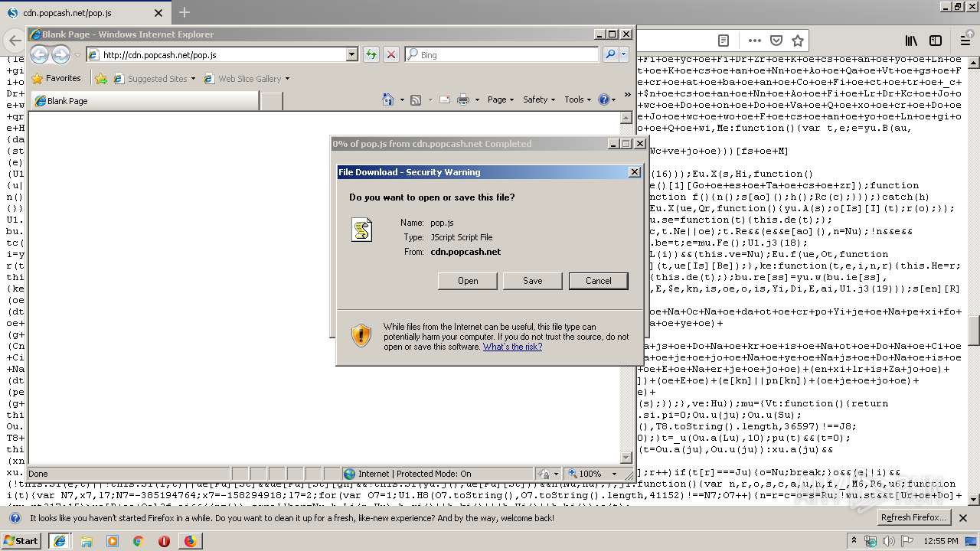
Task: Select the Blank Page tab
Action: [x=144, y=100]
